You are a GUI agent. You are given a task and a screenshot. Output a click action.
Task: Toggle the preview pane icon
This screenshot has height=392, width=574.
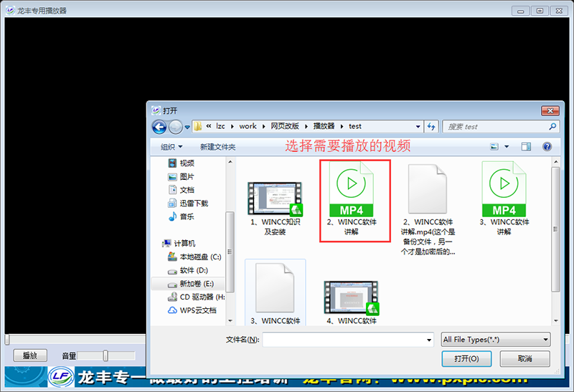click(526, 146)
